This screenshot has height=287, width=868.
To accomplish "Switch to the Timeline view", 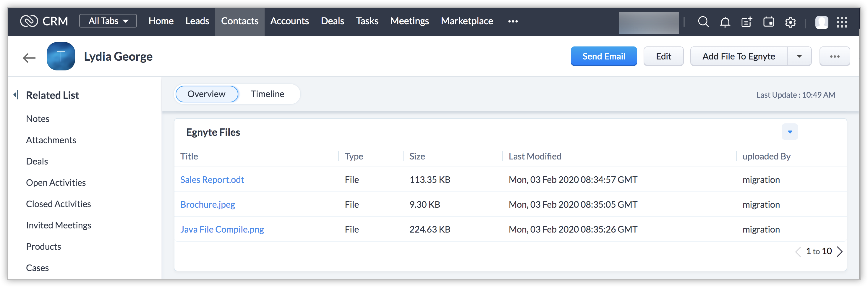I will 267,94.
